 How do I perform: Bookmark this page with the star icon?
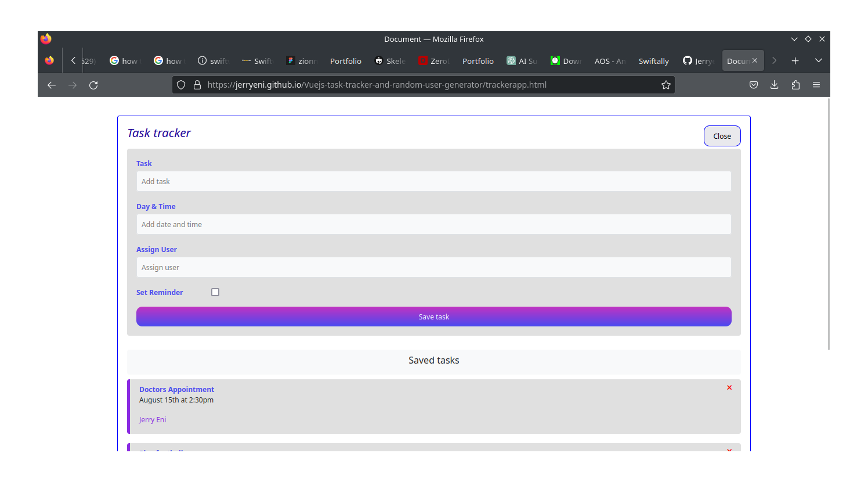[666, 85]
